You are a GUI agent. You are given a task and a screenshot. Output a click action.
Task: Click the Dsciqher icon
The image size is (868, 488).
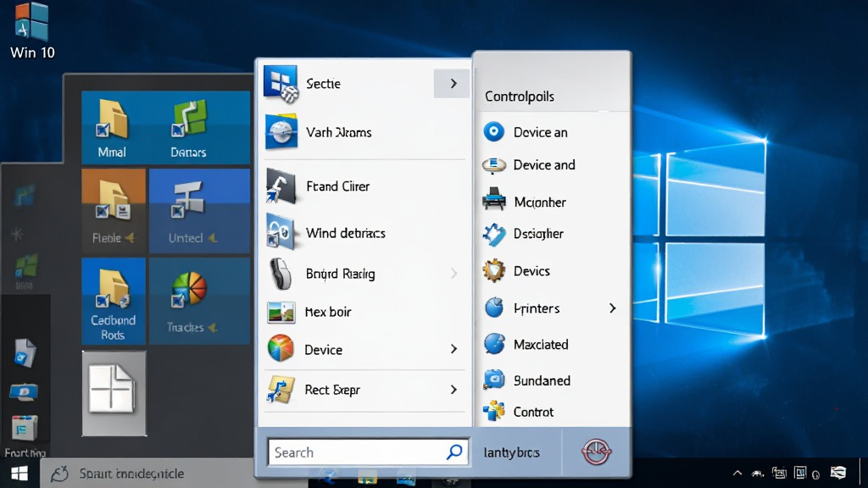pos(494,234)
